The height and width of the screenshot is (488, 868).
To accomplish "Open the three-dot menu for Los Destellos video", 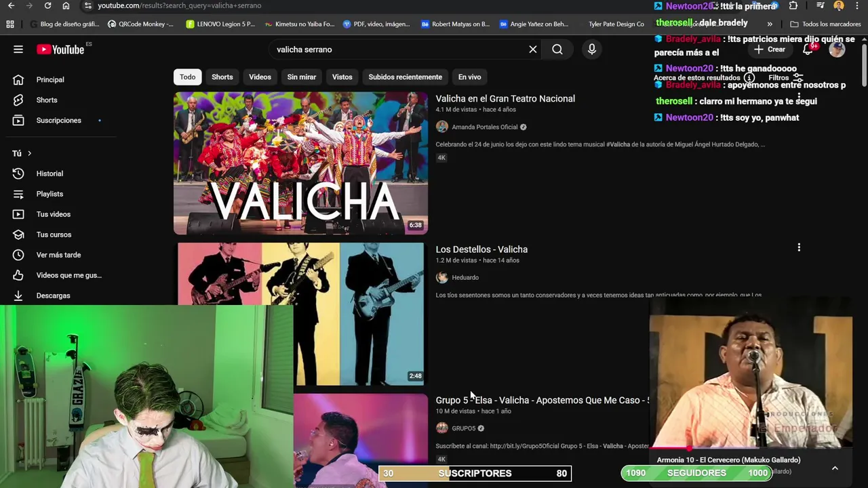I will click(799, 247).
